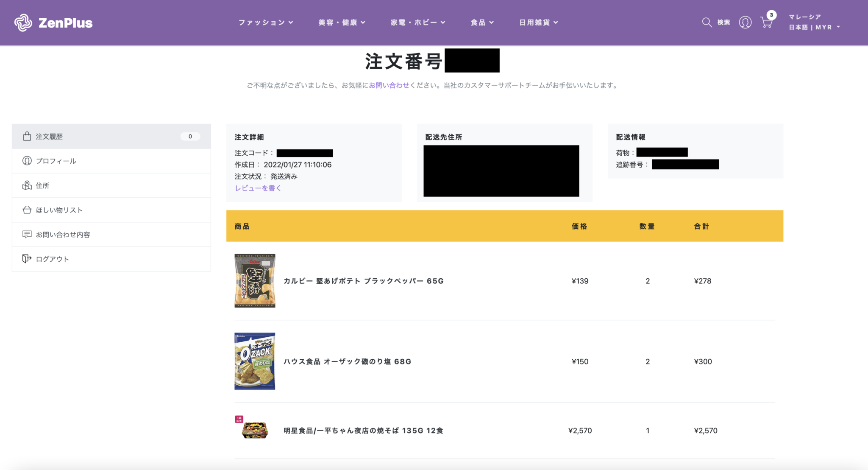The width and height of the screenshot is (868, 470).
Task: Open the お問い合わせ contact link
Action: 389,85
